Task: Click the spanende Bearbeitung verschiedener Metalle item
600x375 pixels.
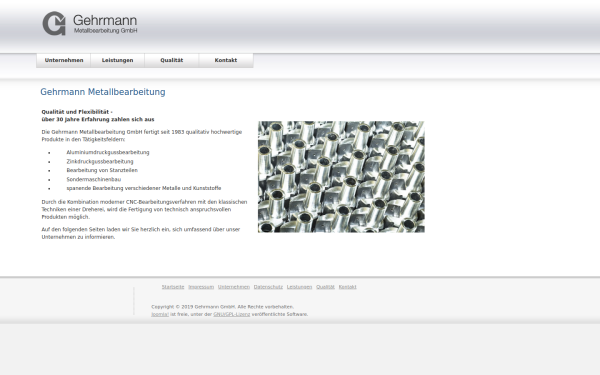Action: coord(144,188)
